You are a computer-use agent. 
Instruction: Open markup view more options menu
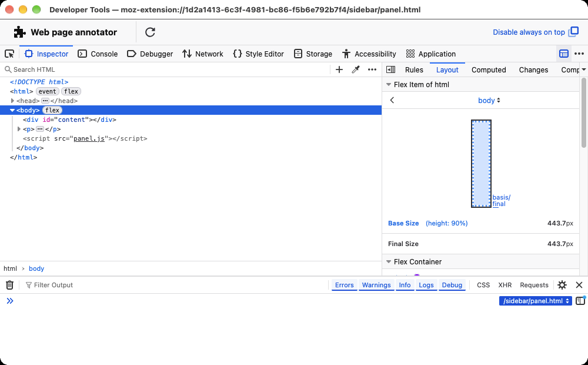(372, 69)
